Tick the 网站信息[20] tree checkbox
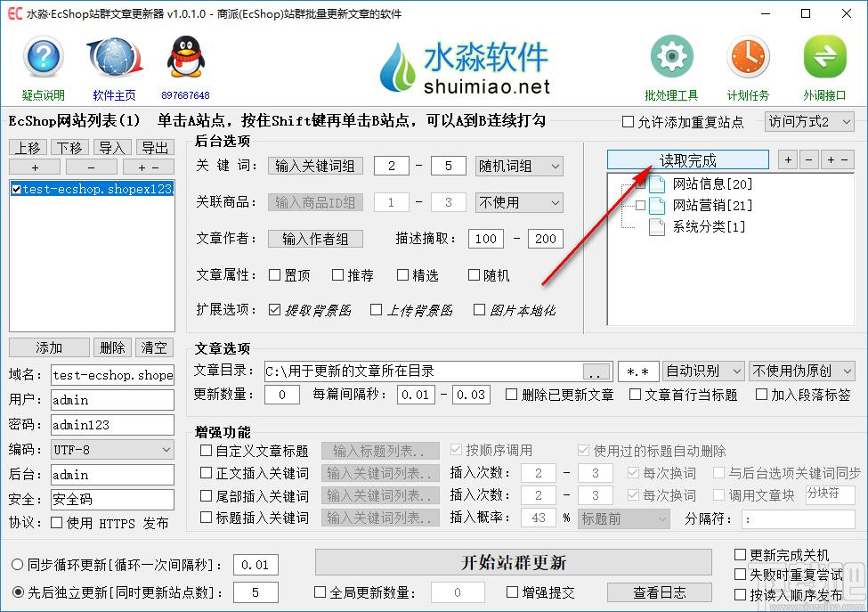The width and height of the screenshot is (868, 612). point(640,184)
